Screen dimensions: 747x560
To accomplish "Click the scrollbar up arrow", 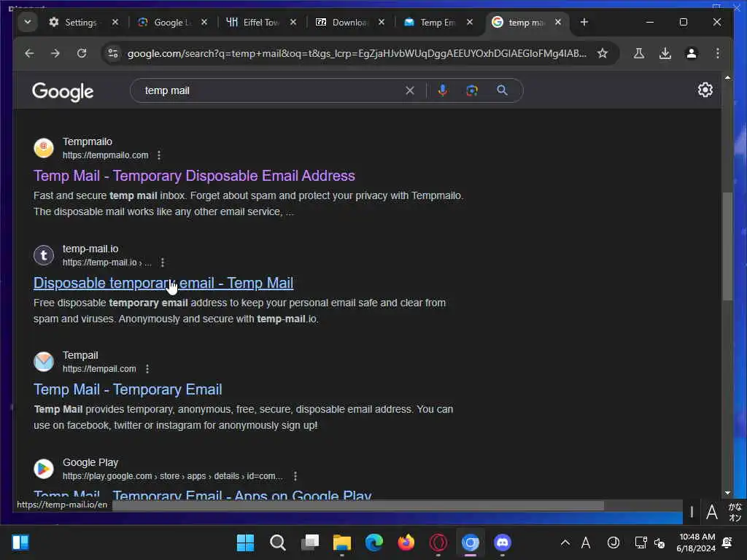I will click(727, 77).
